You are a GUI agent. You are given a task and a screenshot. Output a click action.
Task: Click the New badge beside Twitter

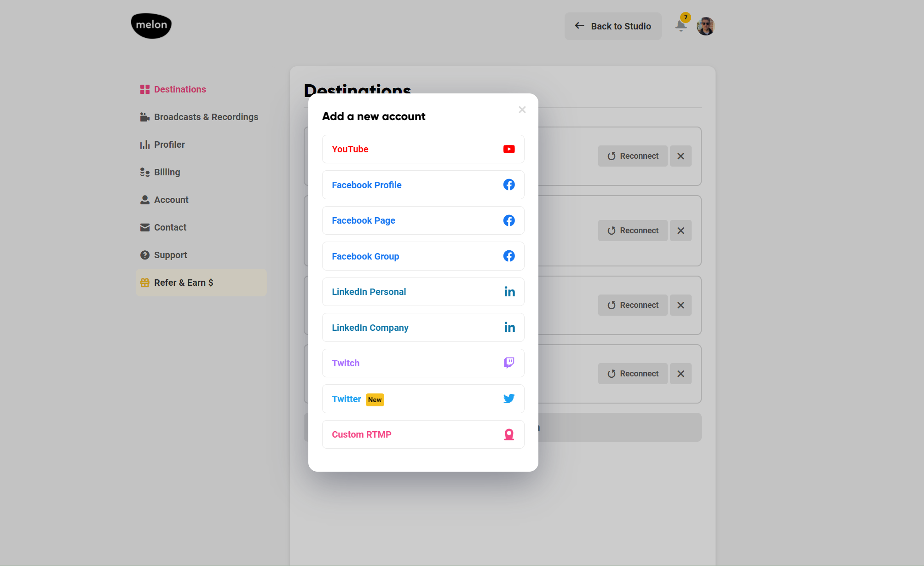coord(375,399)
